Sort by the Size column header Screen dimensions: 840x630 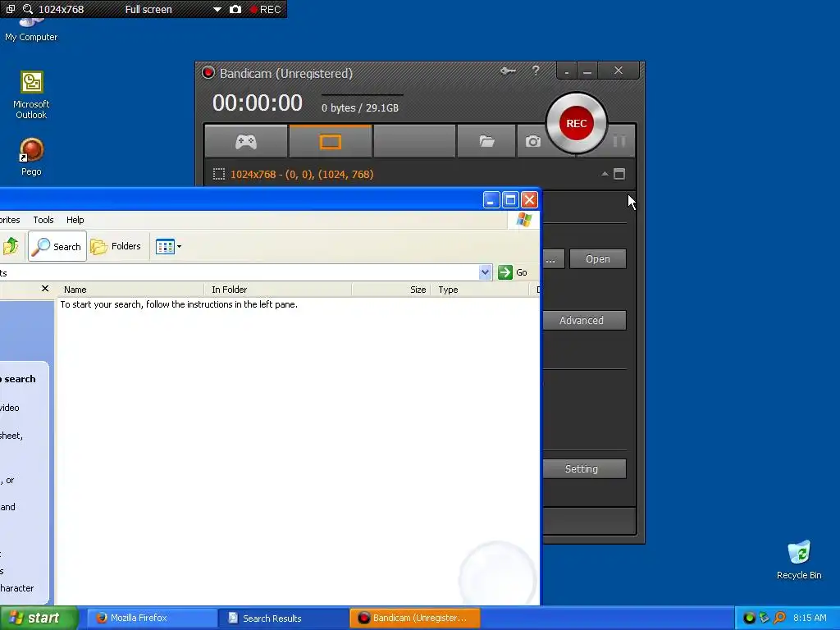coord(391,290)
